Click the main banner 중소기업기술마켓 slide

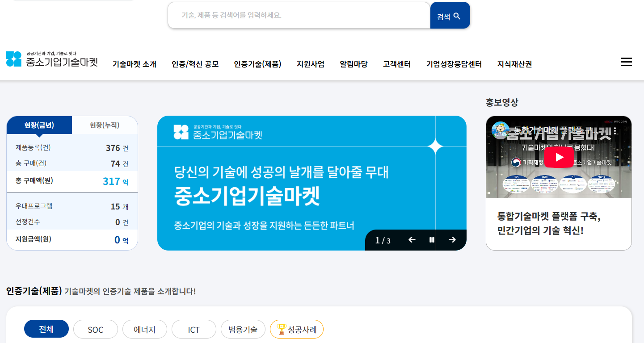(x=312, y=183)
